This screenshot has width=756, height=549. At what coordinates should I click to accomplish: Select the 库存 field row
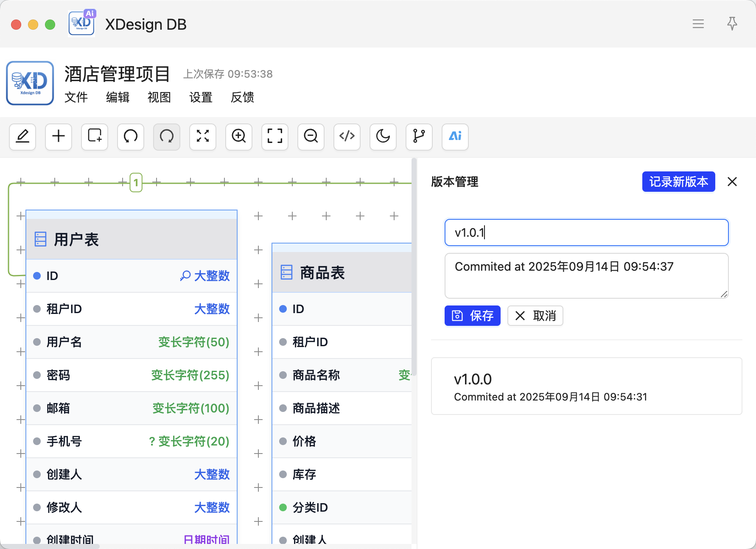click(x=342, y=474)
